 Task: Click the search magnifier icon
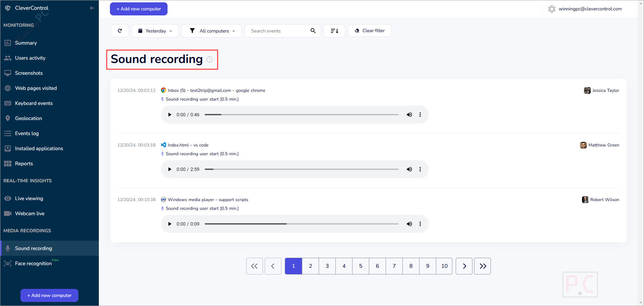pyautogui.click(x=313, y=31)
